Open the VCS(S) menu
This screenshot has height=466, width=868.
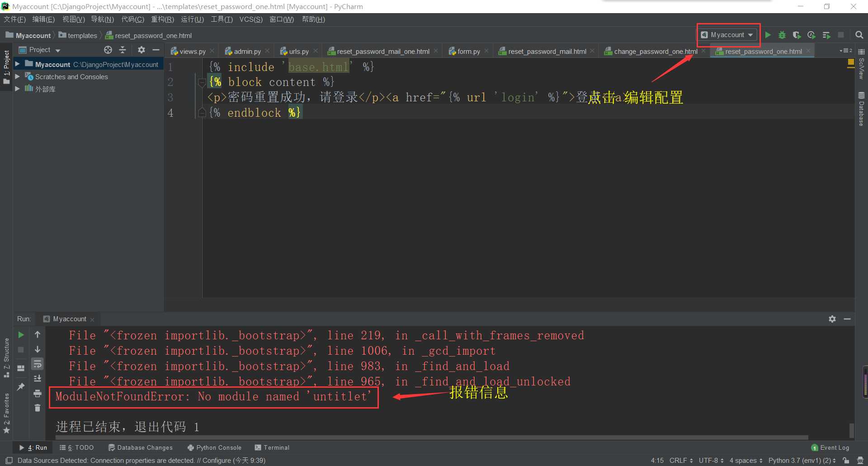click(251, 19)
